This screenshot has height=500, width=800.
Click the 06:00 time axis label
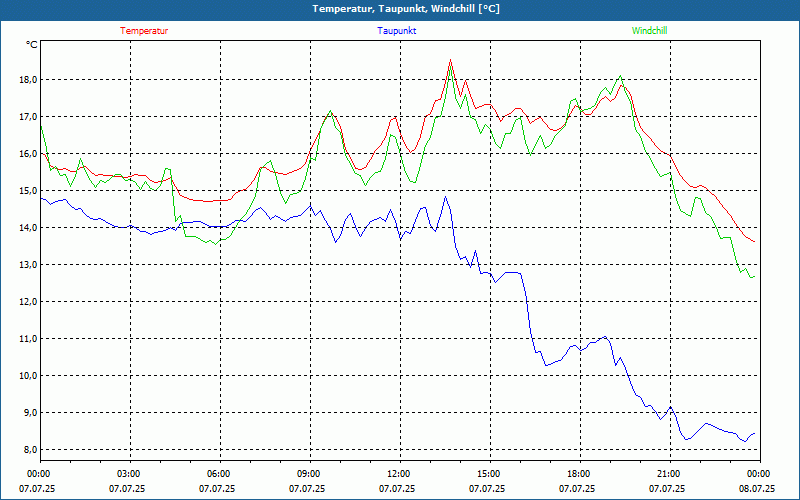[x=220, y=473]
